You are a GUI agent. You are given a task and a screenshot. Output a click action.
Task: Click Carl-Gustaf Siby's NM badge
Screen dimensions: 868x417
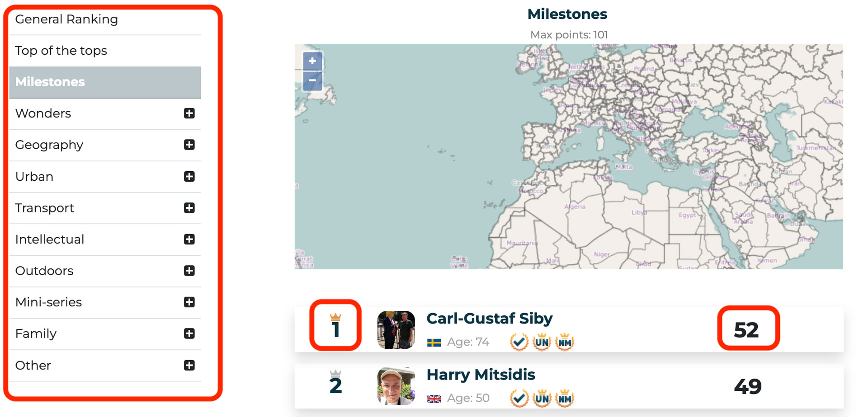click(565, 342)
